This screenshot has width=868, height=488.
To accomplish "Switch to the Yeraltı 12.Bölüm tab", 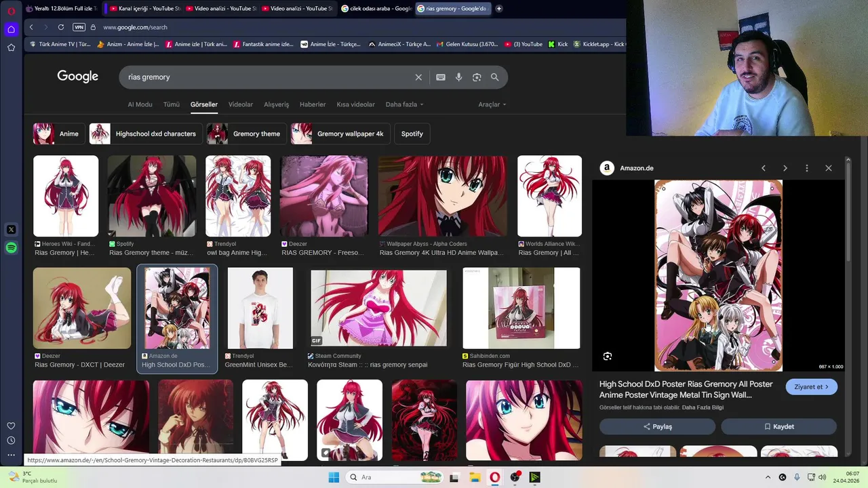I will coord(61,9).
